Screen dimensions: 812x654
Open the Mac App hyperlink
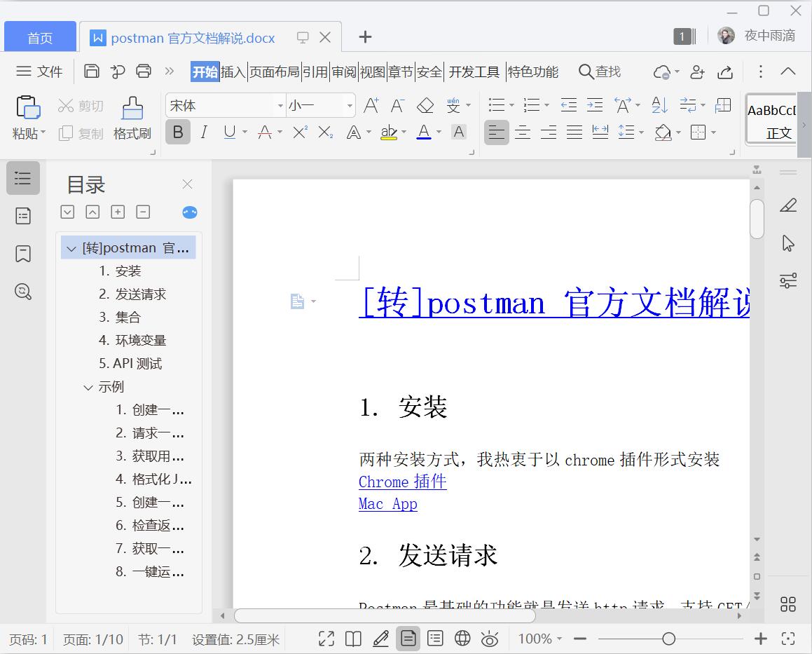(388, 504)
